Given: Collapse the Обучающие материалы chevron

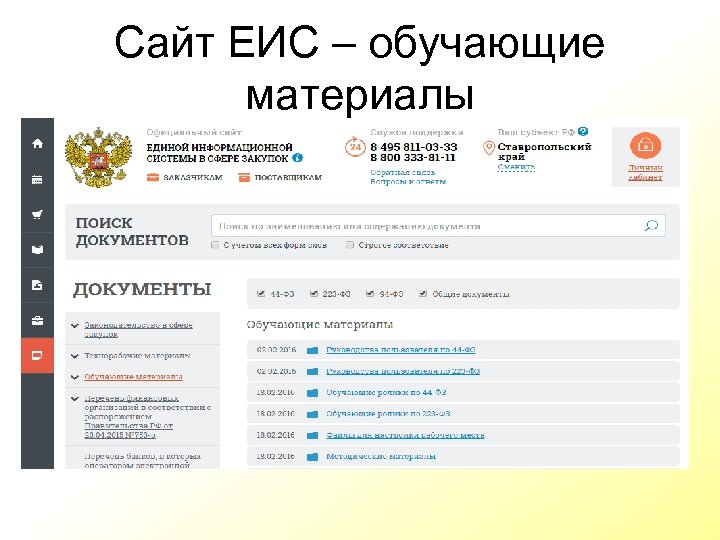Looking at the screenshot, I should [75, 377].
